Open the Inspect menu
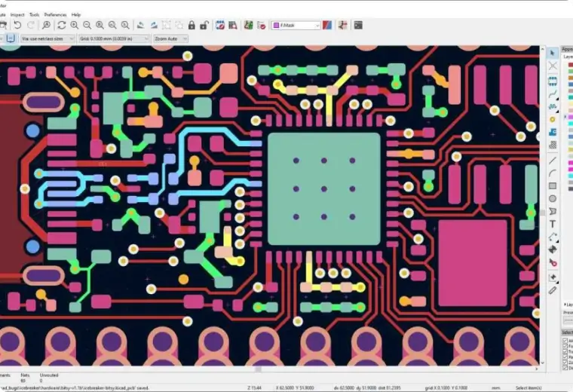Image resolution: width=573 pixels, height=392 pixels. (x=17, y=14)
